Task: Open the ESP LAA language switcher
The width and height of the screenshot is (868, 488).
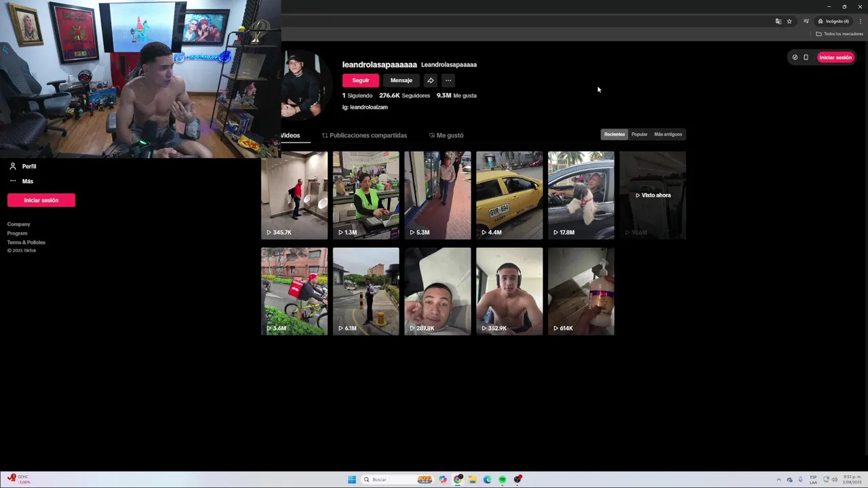Action: click(813, 480)
